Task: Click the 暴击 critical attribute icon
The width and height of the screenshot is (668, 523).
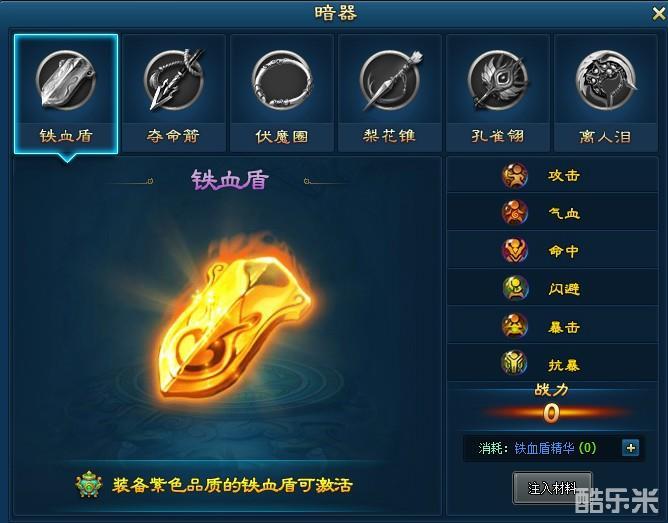Action: (x=514, y=326)
